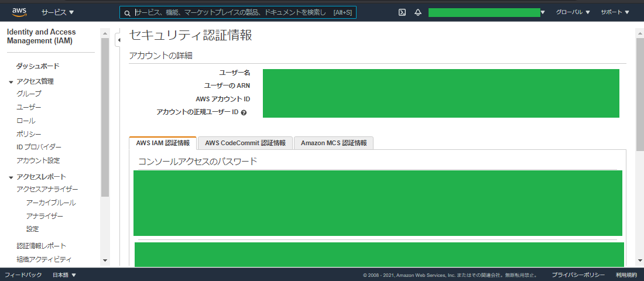Focus the services search input field
Screen dimensions: 644x281
(238, 12)
